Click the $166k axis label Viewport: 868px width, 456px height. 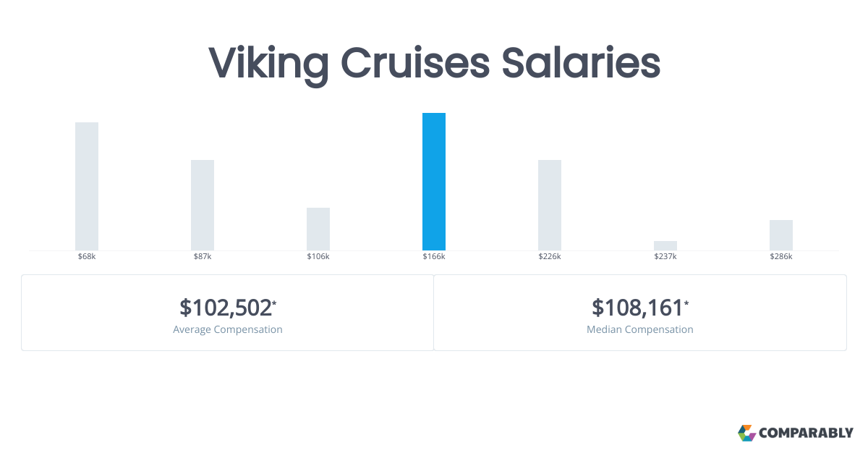coord(434,257)
